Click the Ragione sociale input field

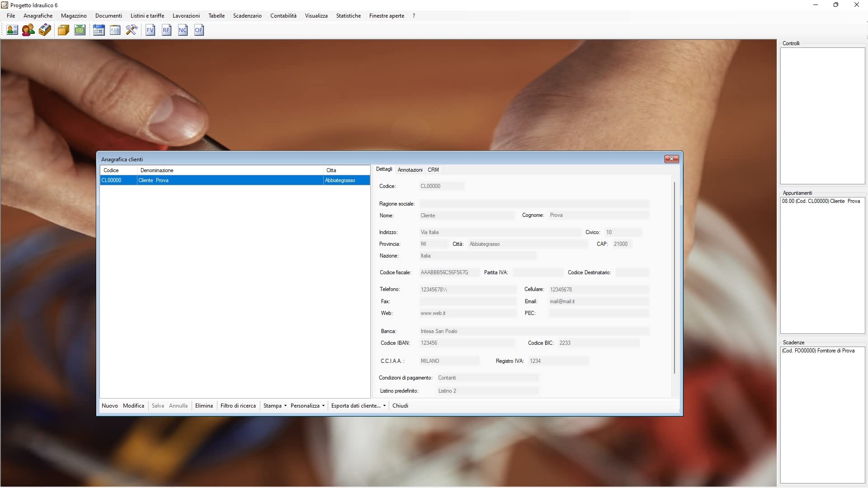(x=534, y=204)
